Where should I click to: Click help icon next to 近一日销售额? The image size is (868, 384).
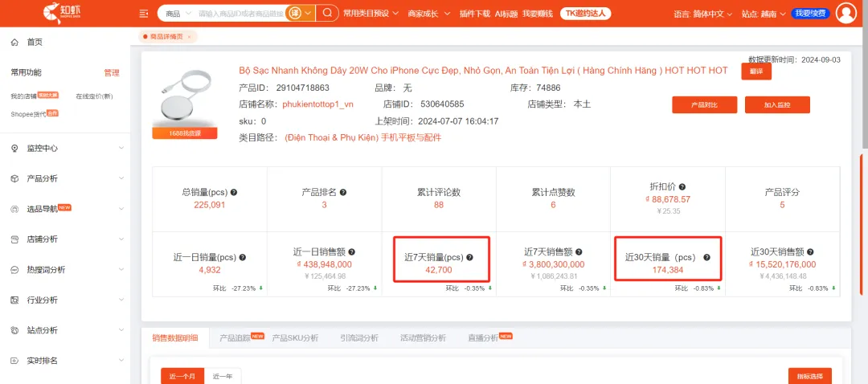351,251
